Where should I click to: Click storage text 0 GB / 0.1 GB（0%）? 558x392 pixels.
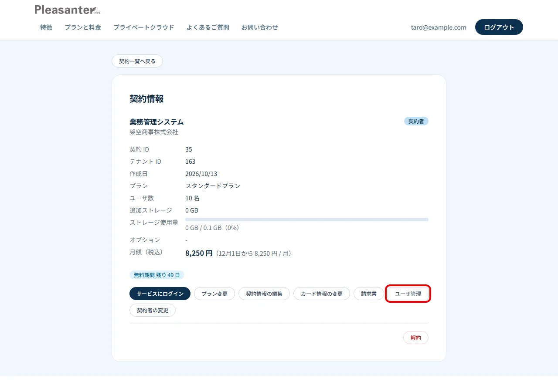(212, 228)
